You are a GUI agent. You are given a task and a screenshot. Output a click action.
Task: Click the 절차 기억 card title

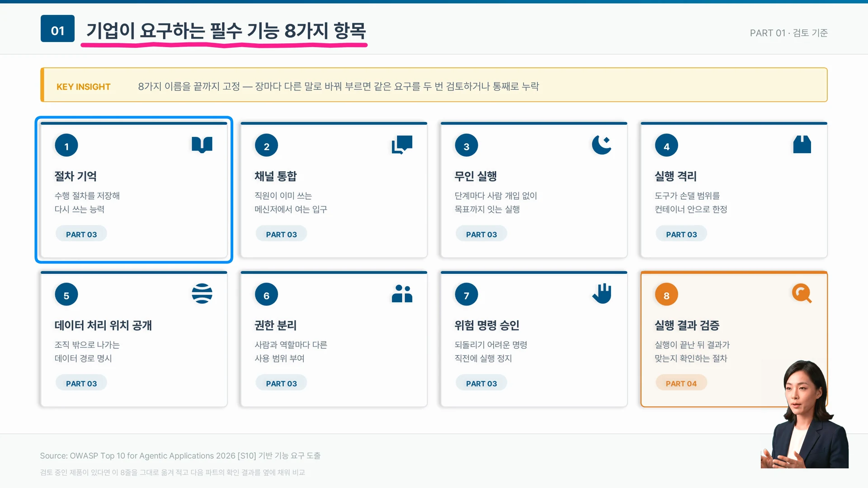click(x=75, y=176)
